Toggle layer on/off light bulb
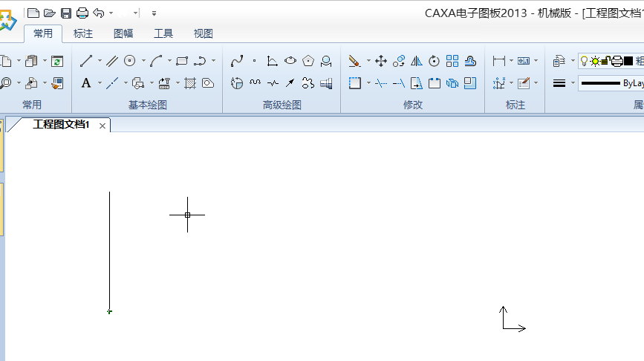The height and width of the screenshot is (361, 644). (584, 61)
